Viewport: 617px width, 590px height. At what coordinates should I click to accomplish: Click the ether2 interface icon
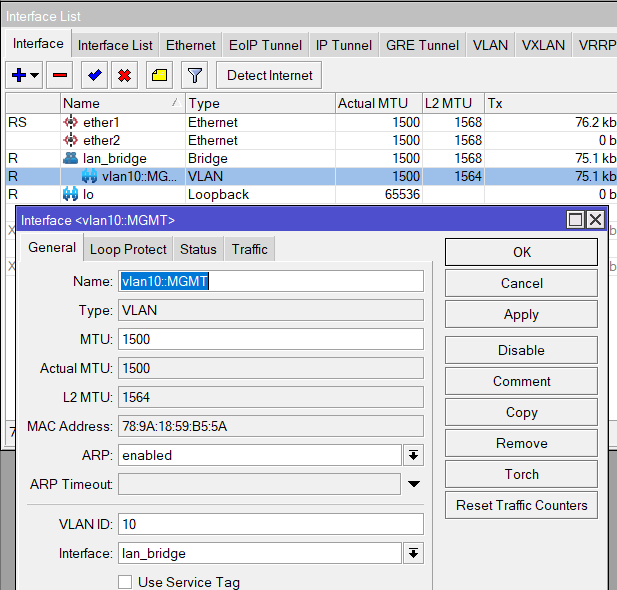point(70,141)
